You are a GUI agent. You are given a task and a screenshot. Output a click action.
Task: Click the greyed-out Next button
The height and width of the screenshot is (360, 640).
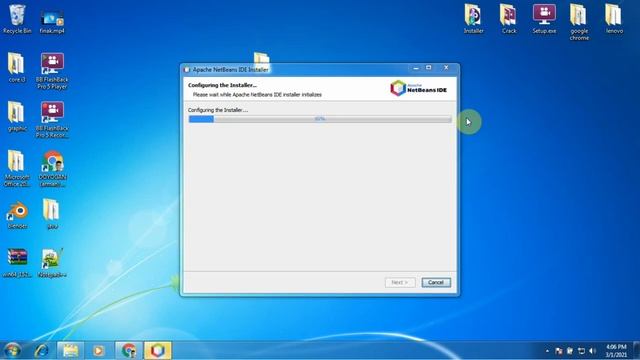pyautogui.click(x=400, y=282)
